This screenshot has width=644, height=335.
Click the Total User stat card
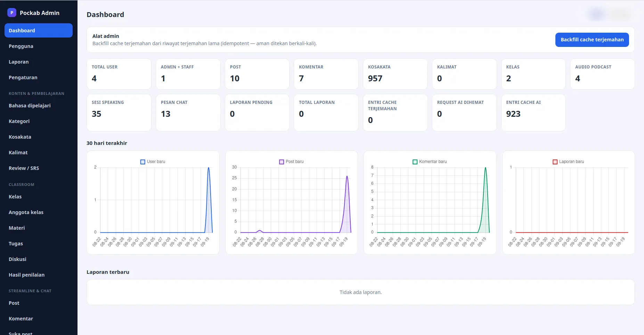(x=119, y=74)
